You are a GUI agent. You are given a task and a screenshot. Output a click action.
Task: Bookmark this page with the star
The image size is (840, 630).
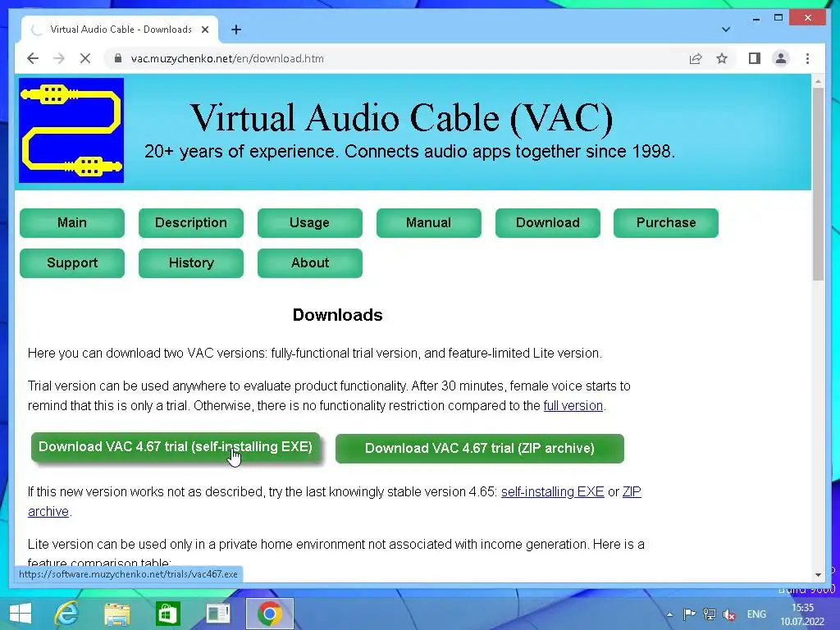click(x=722, y=58)
